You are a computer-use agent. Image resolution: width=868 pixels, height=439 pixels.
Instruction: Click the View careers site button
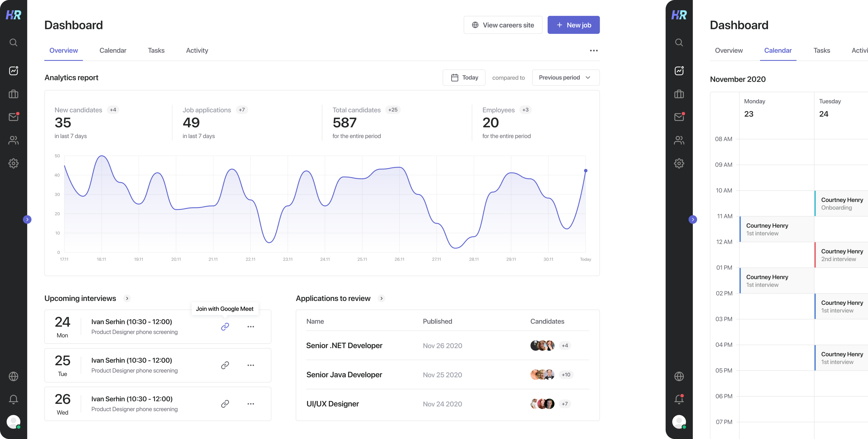[503, 25]
